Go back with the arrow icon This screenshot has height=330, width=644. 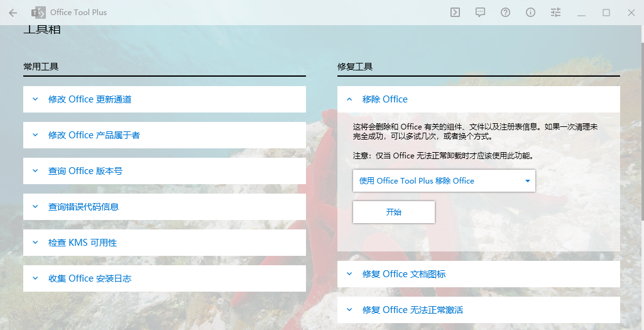point(13,13)
